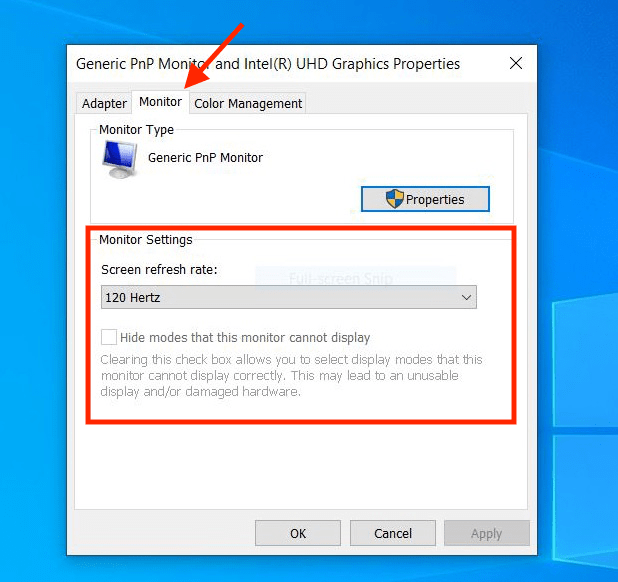This screenshot has height=582, width=618.
Task: Confirm changes with the OK button
Action: pyautogui.click(x=298, y=533)
